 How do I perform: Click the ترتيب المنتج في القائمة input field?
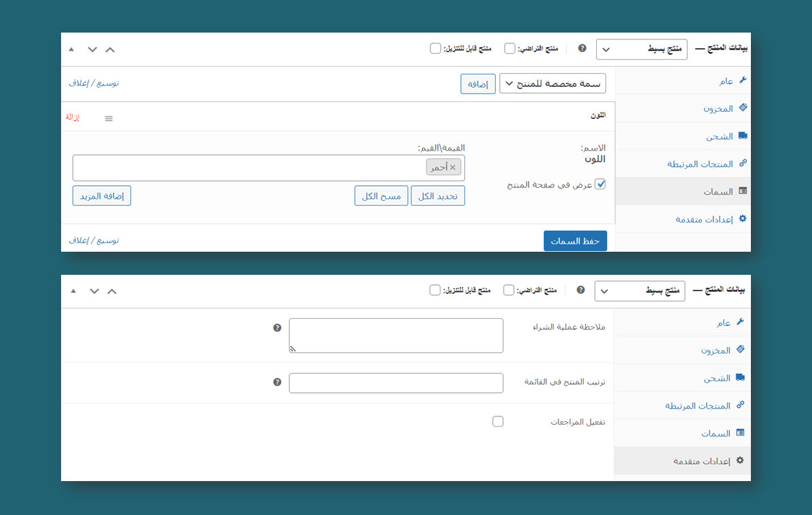396,383
